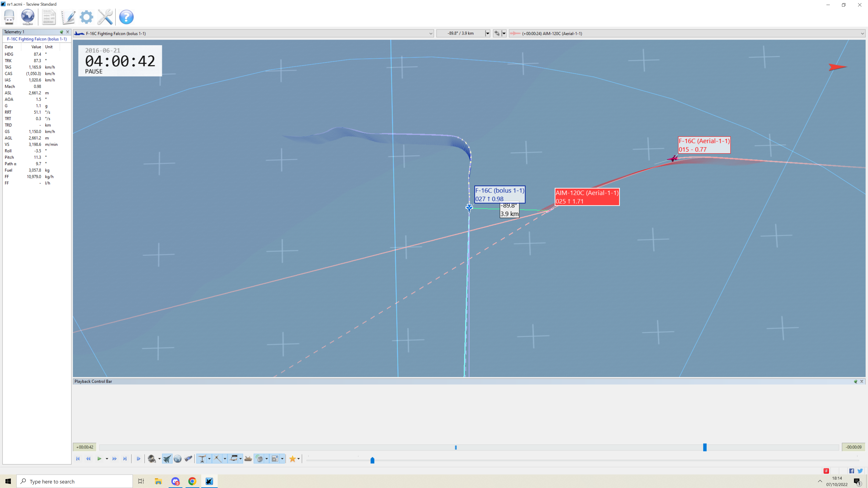Open the cockpit view dropdown arrow
This screenshot has width=868, height=488.
click(x=159, y=459)
